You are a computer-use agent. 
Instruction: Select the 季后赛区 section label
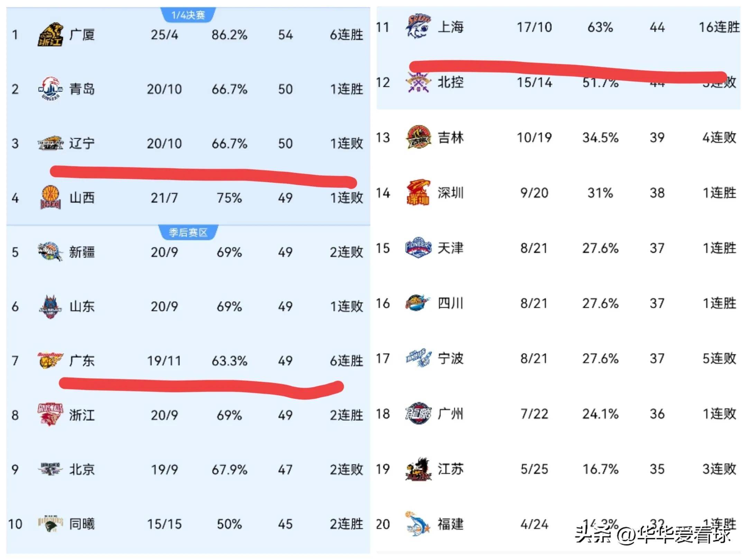188,232
